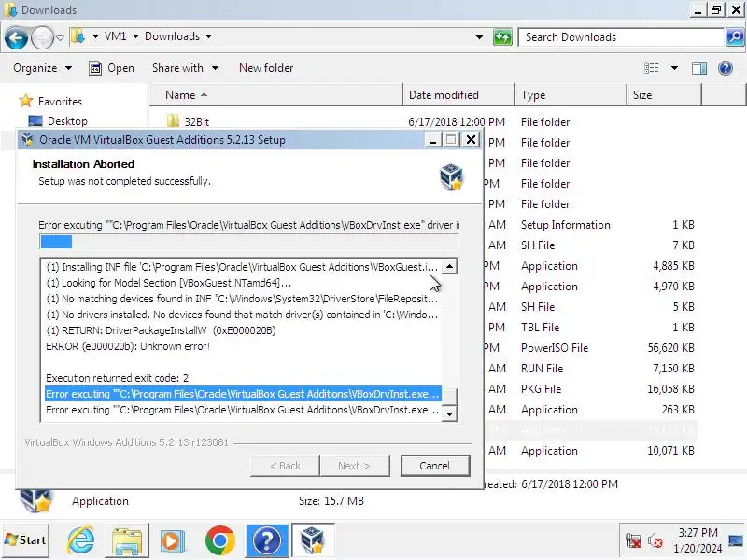Click the disabled Back button in Setup
This screenshot has height=560, width=747.
click(x=285, y=466)
